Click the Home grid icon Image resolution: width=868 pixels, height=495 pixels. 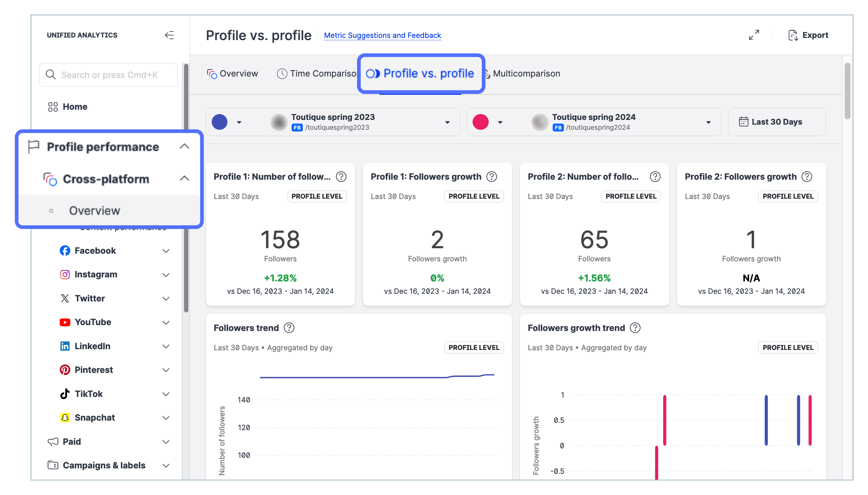click(x=53, y=107)
